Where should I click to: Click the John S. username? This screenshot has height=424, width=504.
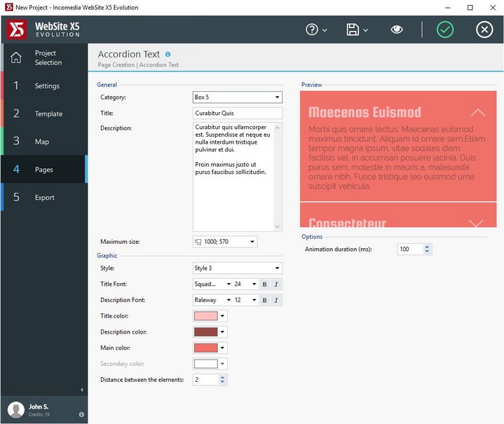point(39,406)
